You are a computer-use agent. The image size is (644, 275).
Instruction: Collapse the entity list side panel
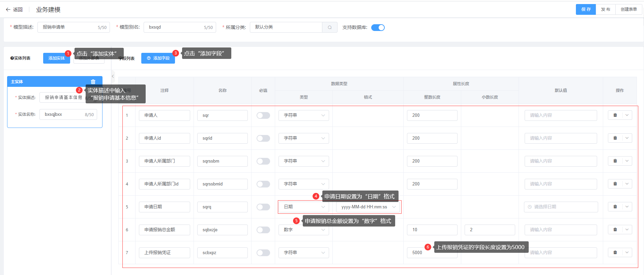pos(113,76)
